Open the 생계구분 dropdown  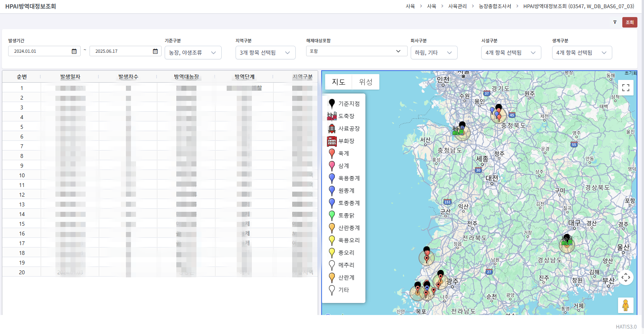pos(582,53)
